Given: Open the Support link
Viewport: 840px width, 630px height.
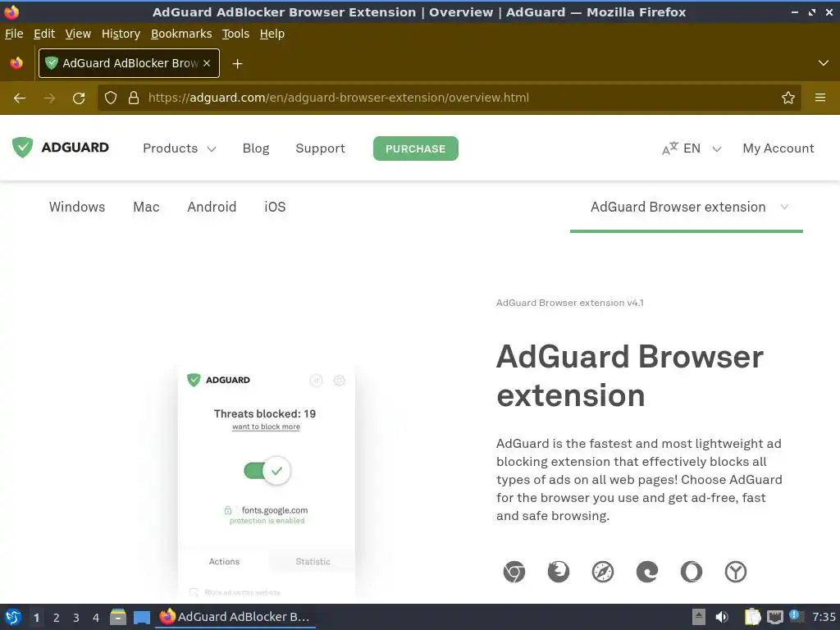Looking at the screenshot, I should pos(321,148).
